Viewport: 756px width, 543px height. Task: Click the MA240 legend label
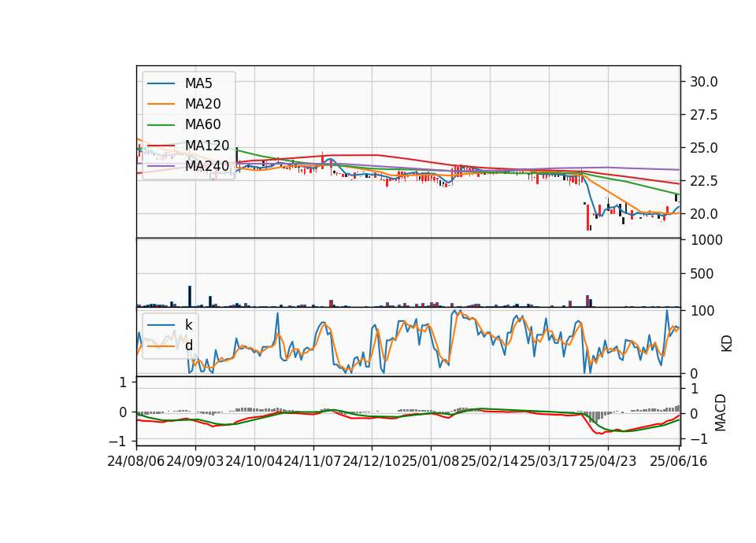coord(207,166)
